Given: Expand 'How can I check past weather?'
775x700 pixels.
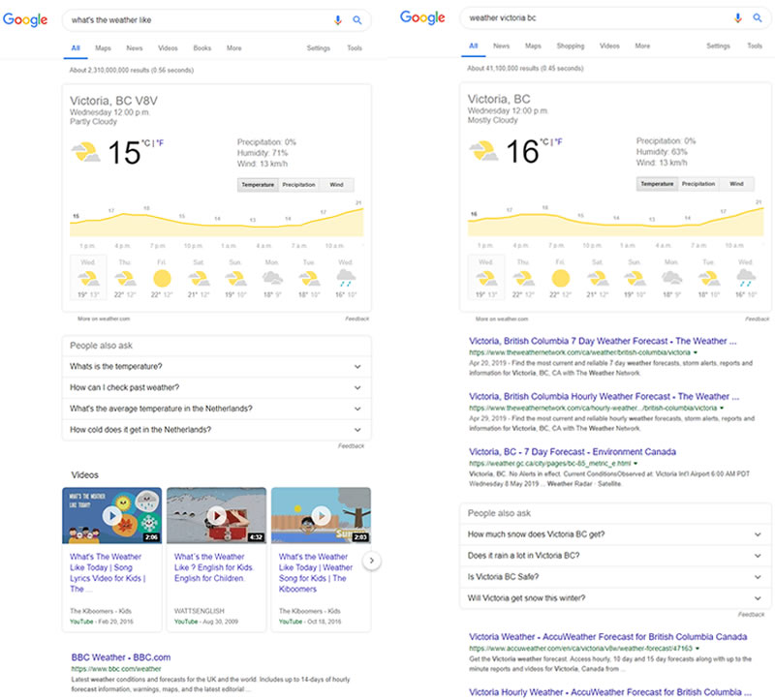Looking at the screenshot, I should pos(216,388).
